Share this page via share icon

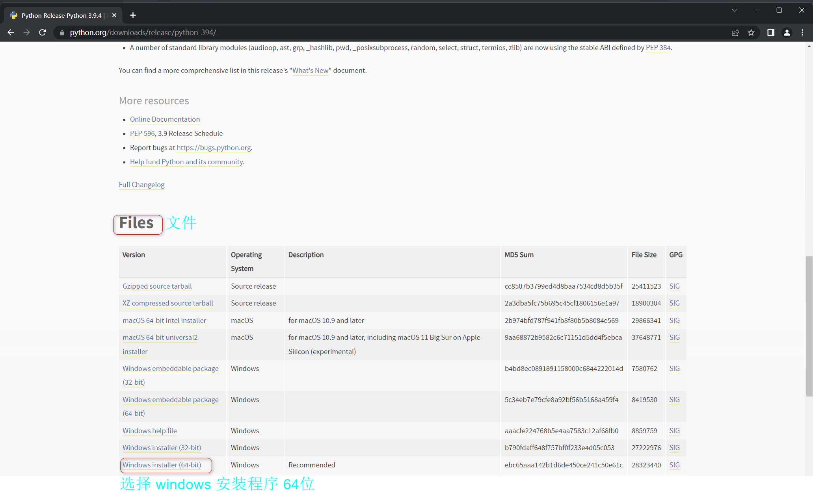click(x=735, y=33)
